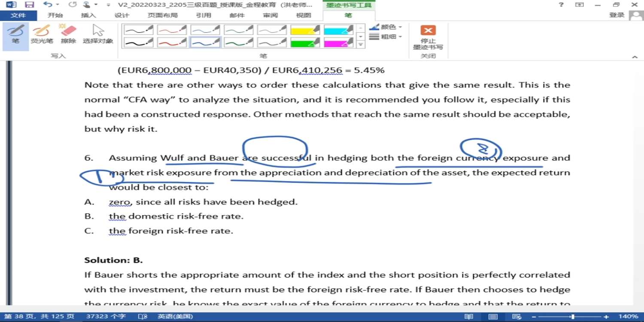Open the 设计 Design tab

(x=122, y=15)
